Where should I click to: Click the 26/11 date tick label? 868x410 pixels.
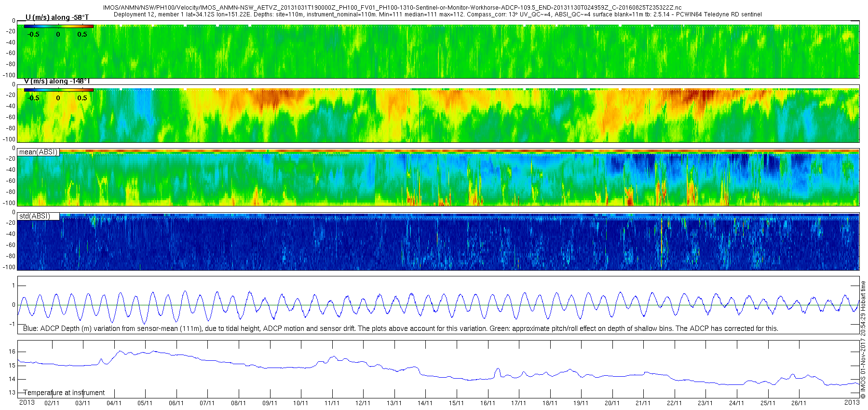(x=799, y=403)
